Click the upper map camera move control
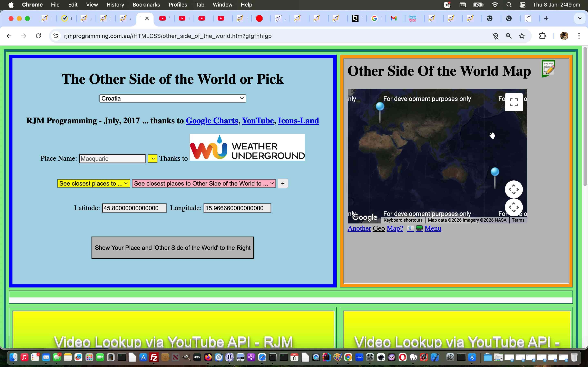The image size is (588, 367). (513, 189)
